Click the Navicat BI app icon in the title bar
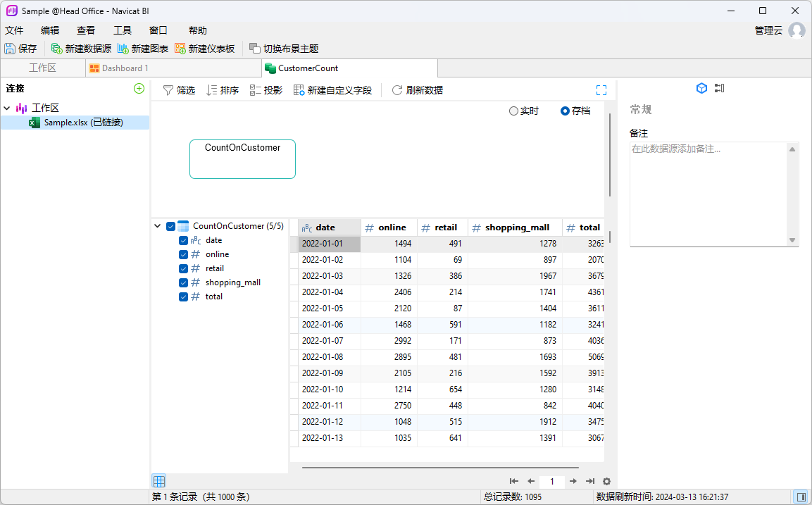This screenshot has height=505, width=812. click(x=11, y=11)
